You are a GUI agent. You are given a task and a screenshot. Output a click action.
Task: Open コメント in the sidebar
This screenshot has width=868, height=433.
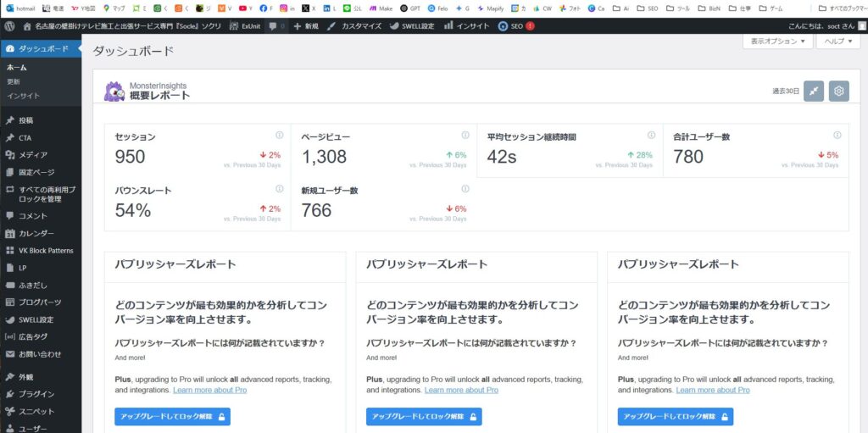(x=41, y=216)
